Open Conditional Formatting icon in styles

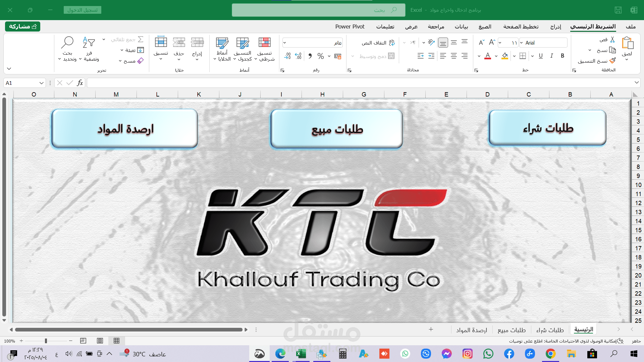(264, 43)
